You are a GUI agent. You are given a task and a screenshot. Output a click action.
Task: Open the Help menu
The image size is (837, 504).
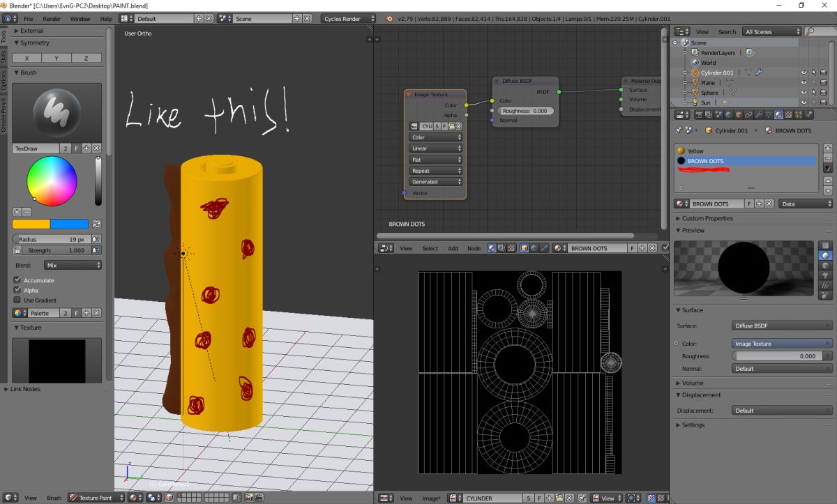tap(106, 19)
